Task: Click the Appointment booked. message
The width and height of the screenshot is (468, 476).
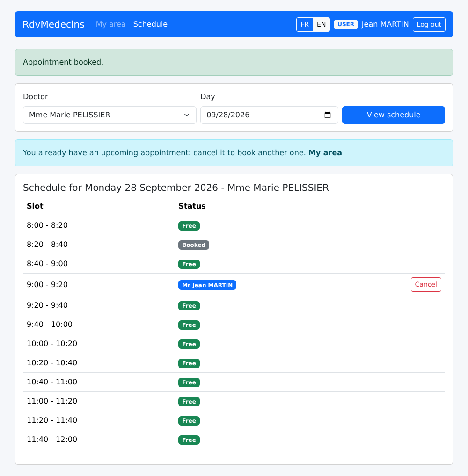Action: pos(63,62)
